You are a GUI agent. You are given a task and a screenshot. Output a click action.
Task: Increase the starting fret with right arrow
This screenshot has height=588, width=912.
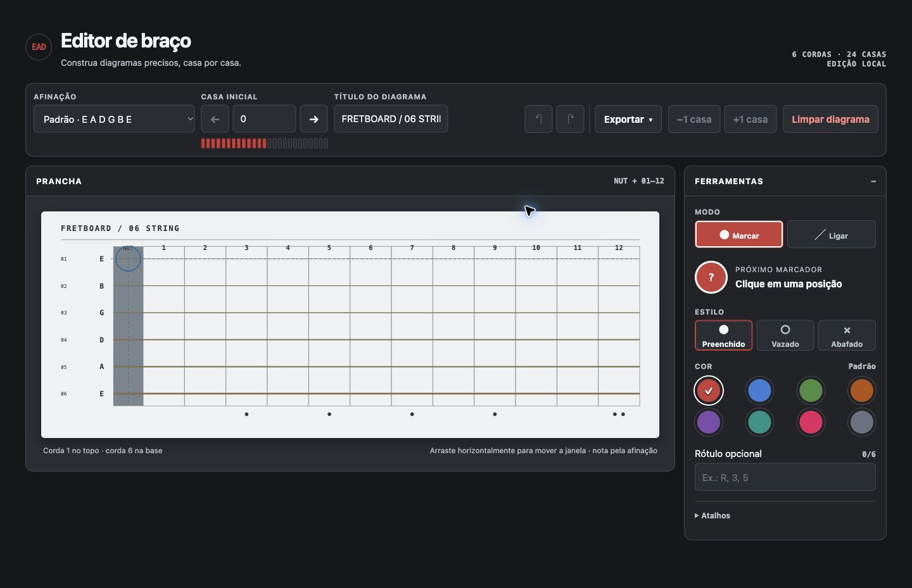[x=313, y=119]
